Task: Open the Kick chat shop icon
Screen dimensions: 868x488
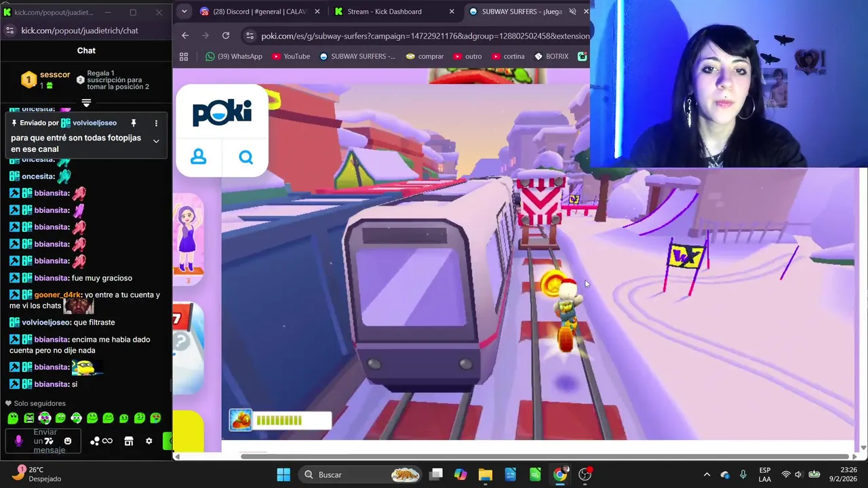Action: tap(129, 441)
